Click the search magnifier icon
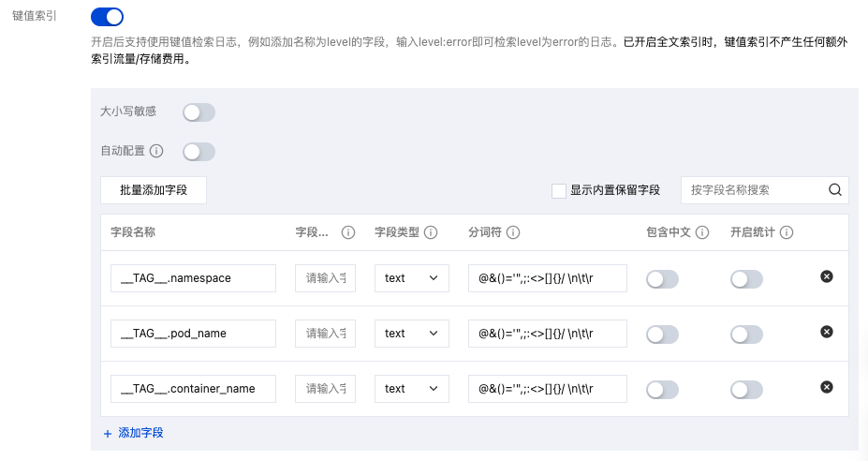 (x=835, y=190)
